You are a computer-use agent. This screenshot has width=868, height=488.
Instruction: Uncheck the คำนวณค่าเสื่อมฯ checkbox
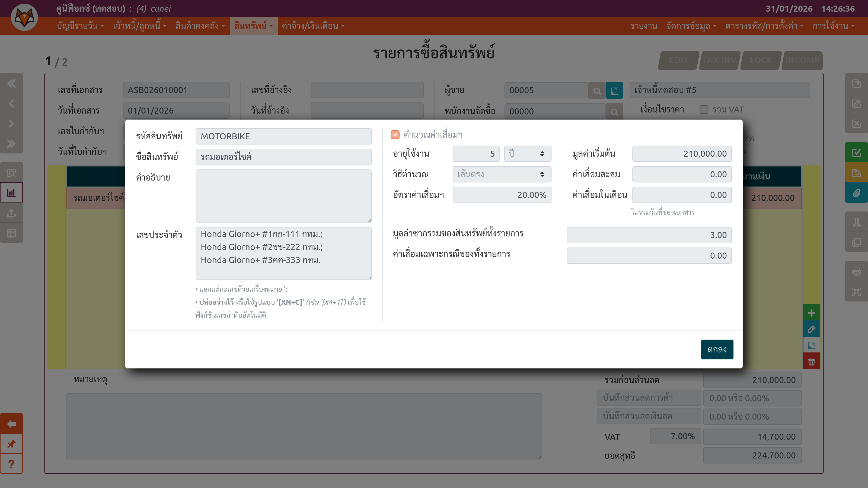click(395, 135)
